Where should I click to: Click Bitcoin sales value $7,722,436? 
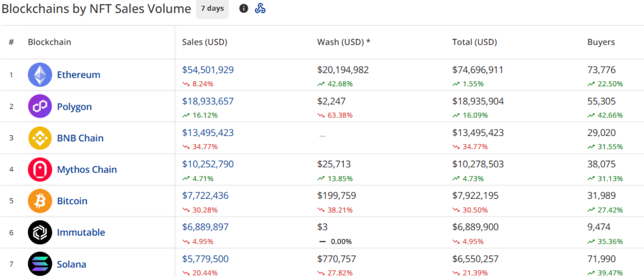205,195
